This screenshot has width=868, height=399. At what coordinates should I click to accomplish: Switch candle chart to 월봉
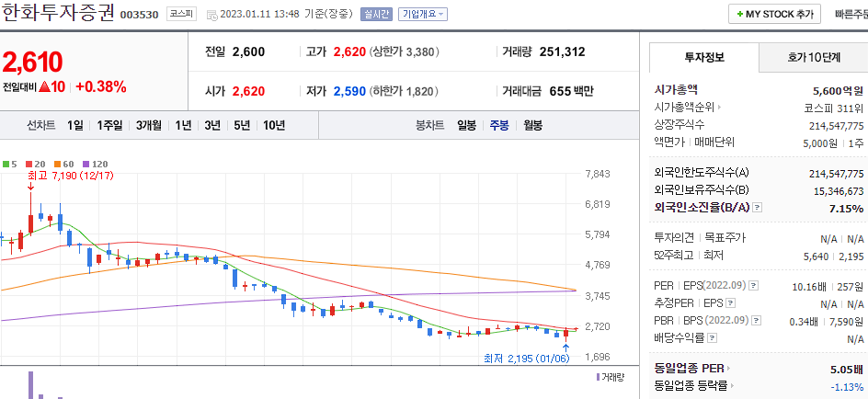tap(532, 126)
